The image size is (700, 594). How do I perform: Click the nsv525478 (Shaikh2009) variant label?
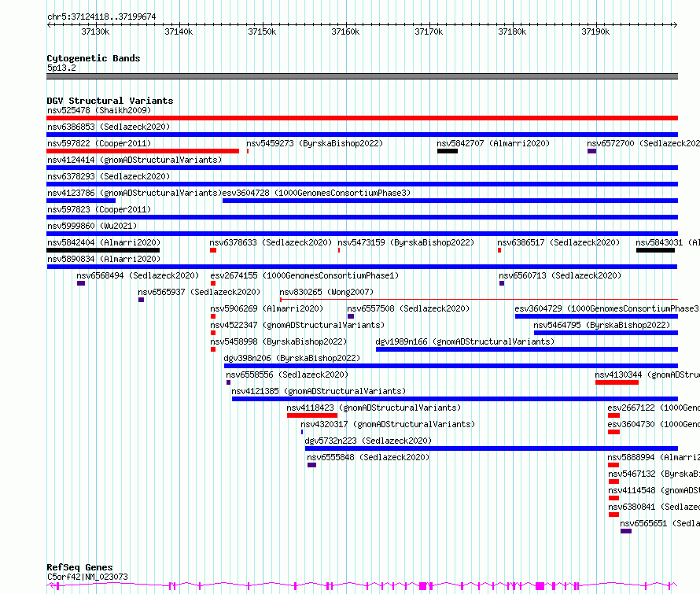click(x=99, y=110)
